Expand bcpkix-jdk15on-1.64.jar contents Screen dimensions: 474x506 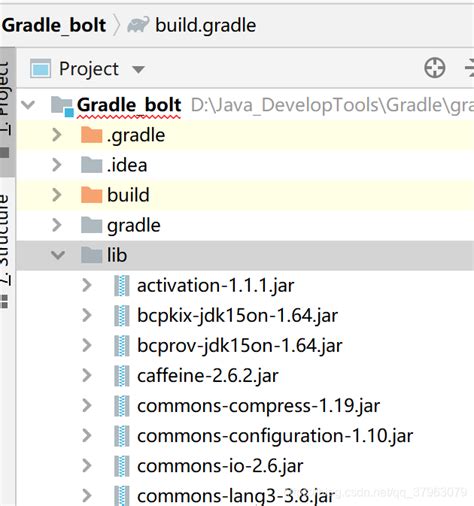(87, 315)
